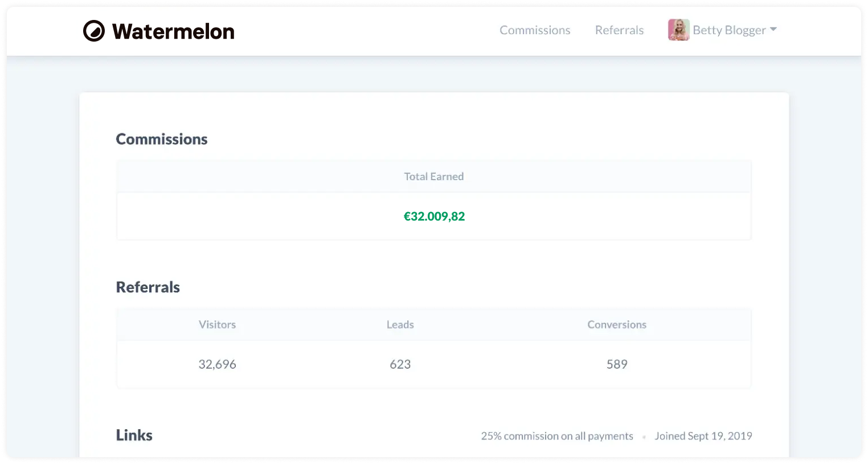
Task: Select the circular melon emblem in header
Action: click(95, 31)
